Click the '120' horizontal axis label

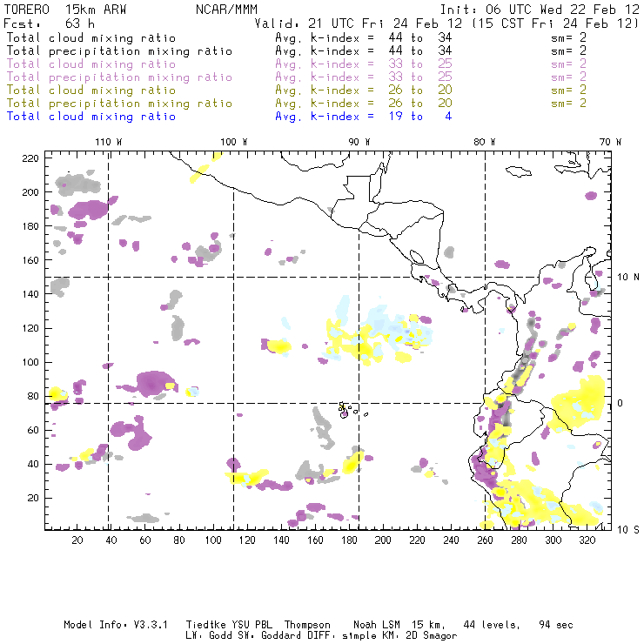coord(247,540)
